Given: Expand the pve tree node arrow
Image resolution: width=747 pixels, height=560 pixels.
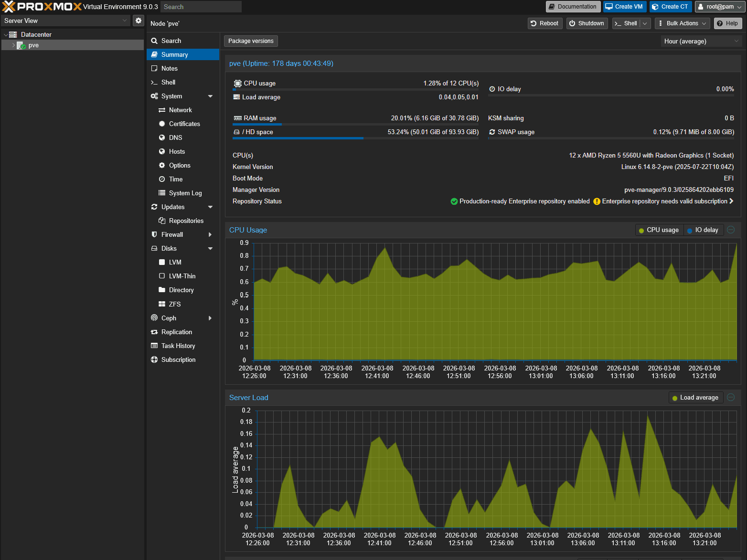Looking at the screenshot, I should click(13, 45).
